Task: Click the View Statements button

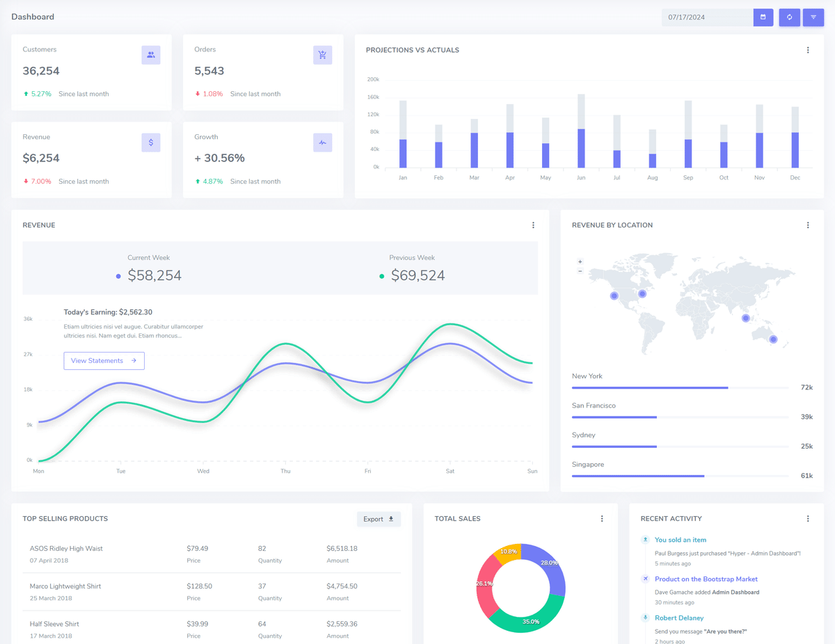Action: (104, 361)
